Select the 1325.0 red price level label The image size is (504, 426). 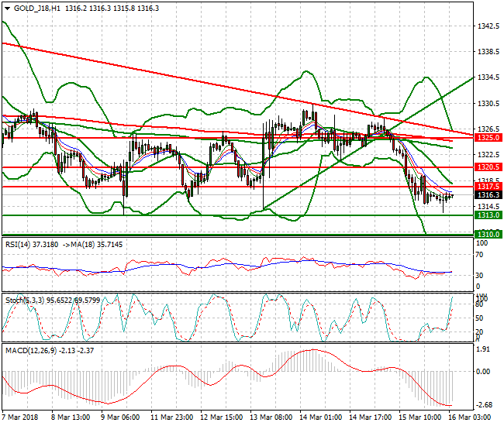[x=488, y=138]
